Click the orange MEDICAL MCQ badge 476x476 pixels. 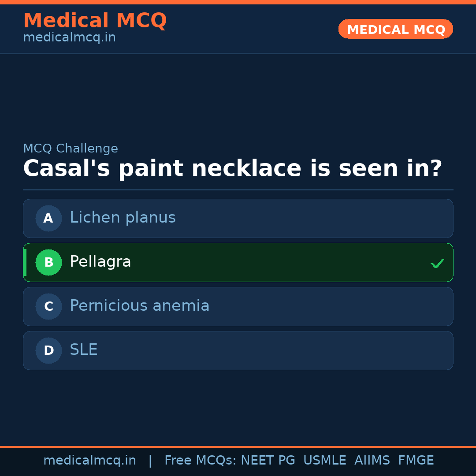(x=395, y=29)
